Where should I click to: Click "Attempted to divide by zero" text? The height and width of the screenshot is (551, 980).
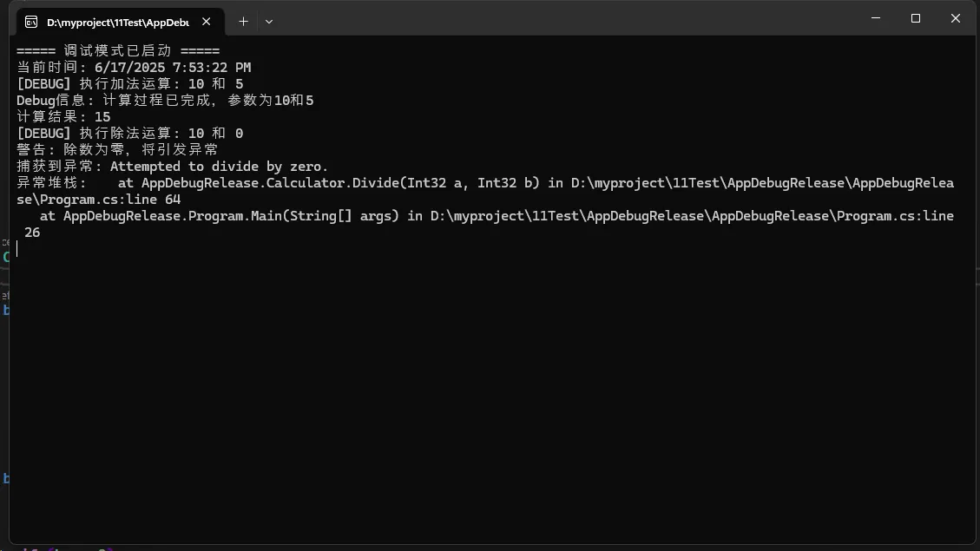pyautogui.click(x=219, y=167)
